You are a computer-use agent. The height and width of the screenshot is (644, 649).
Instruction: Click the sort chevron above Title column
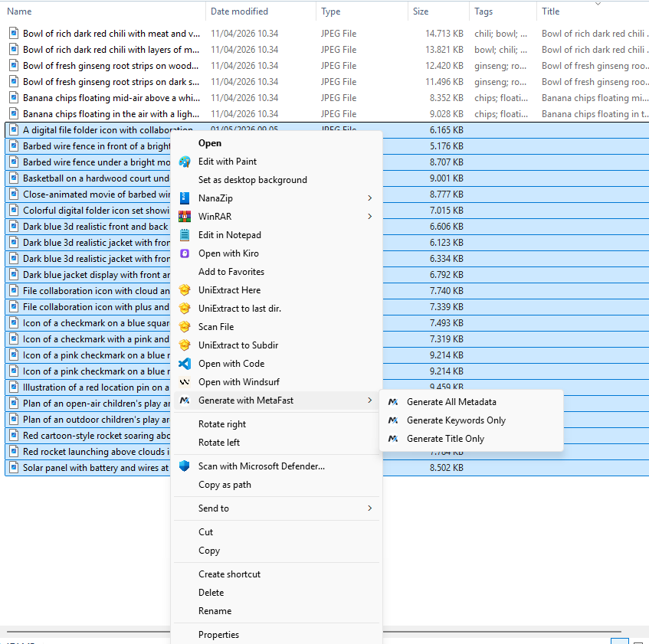pos(598,4)
